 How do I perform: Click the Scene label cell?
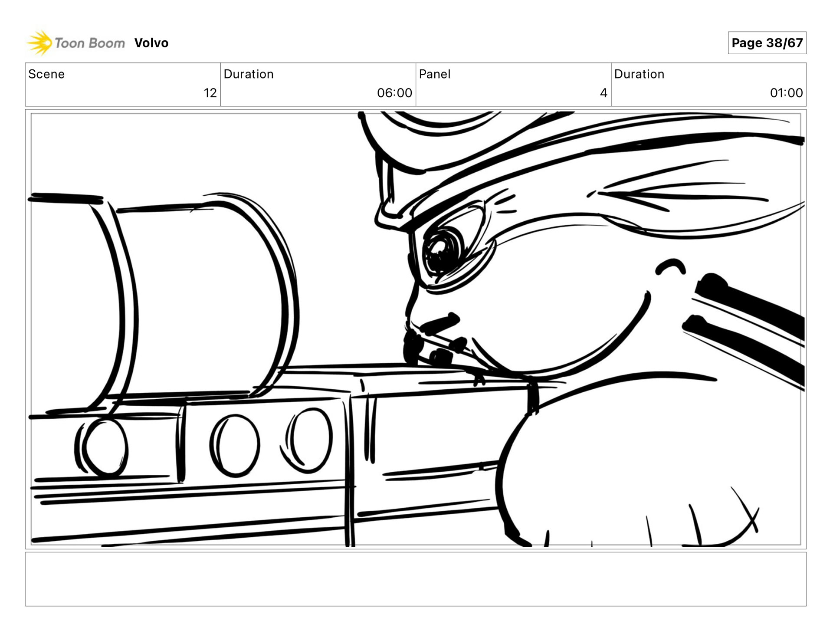[x=46, y=74]
